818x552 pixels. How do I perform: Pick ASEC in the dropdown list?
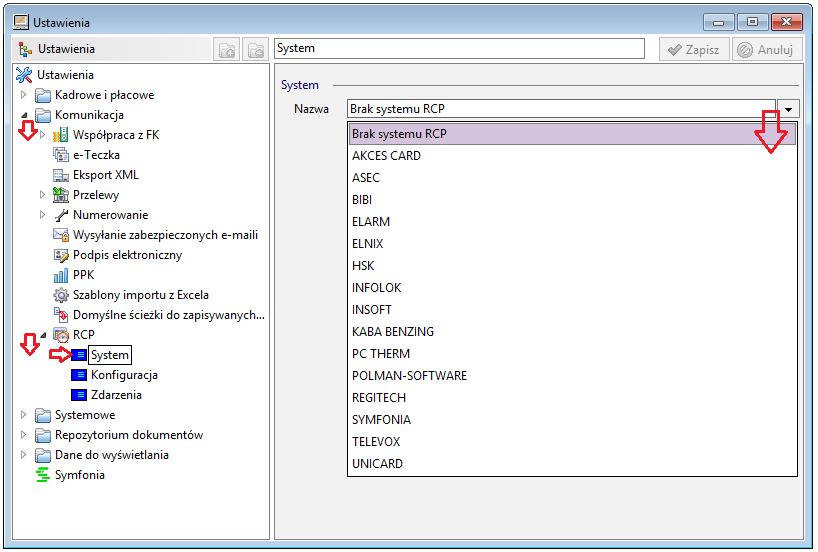[572, 178]
